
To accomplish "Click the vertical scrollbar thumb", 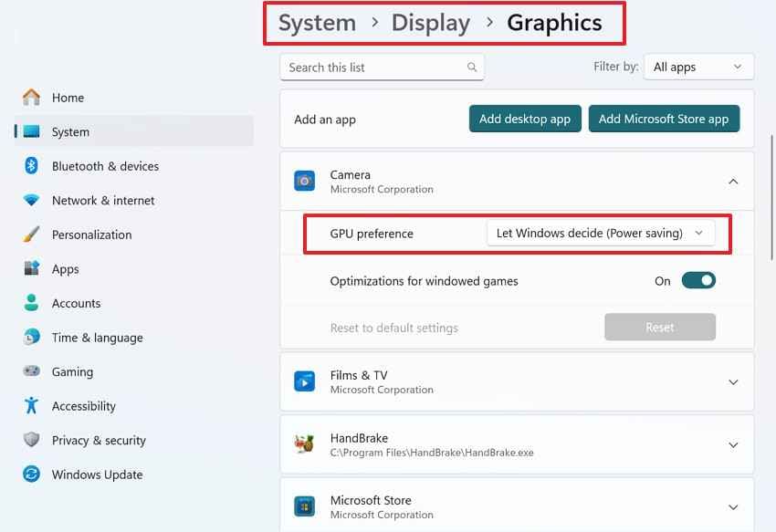I will tap(771, 196).
